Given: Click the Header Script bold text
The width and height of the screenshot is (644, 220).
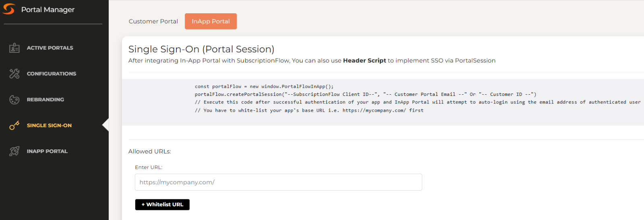Looking at the screenshot, I should pos(364,60).
